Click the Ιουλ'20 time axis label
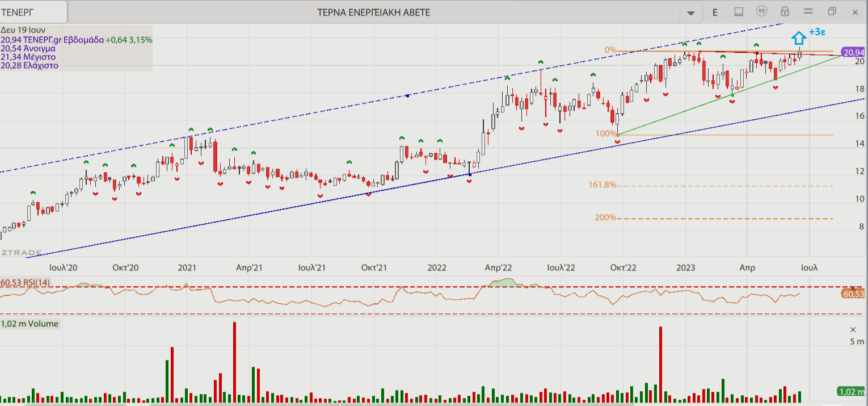 (63, 268)
